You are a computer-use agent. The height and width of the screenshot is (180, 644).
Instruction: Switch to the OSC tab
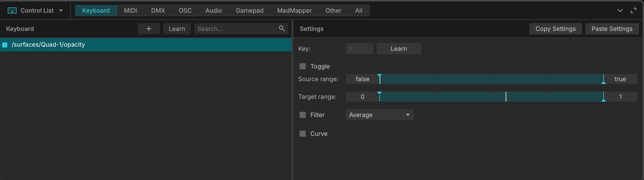pyautogui.click(x=185, y=10)
